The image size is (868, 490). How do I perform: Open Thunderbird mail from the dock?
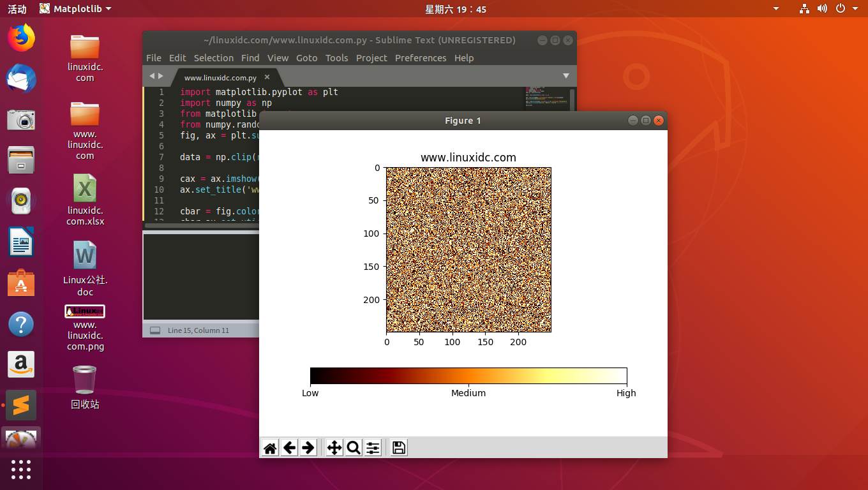tap(21, 79)
